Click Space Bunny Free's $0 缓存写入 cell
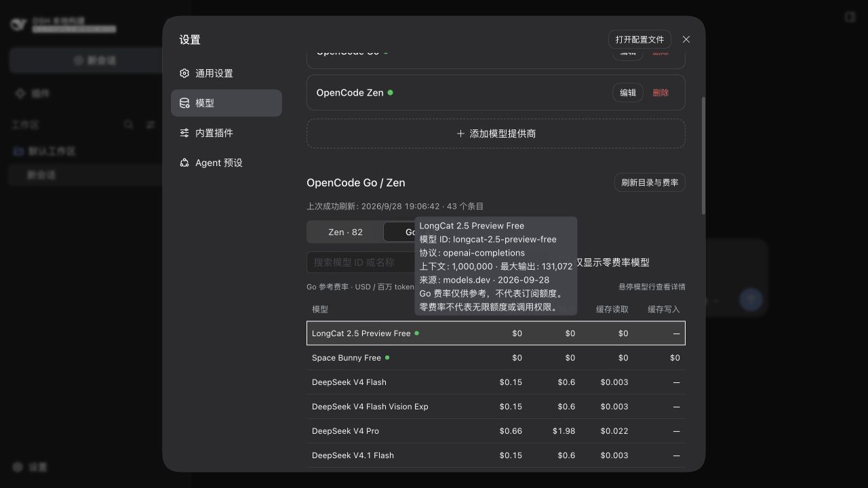 click(675, 358)
